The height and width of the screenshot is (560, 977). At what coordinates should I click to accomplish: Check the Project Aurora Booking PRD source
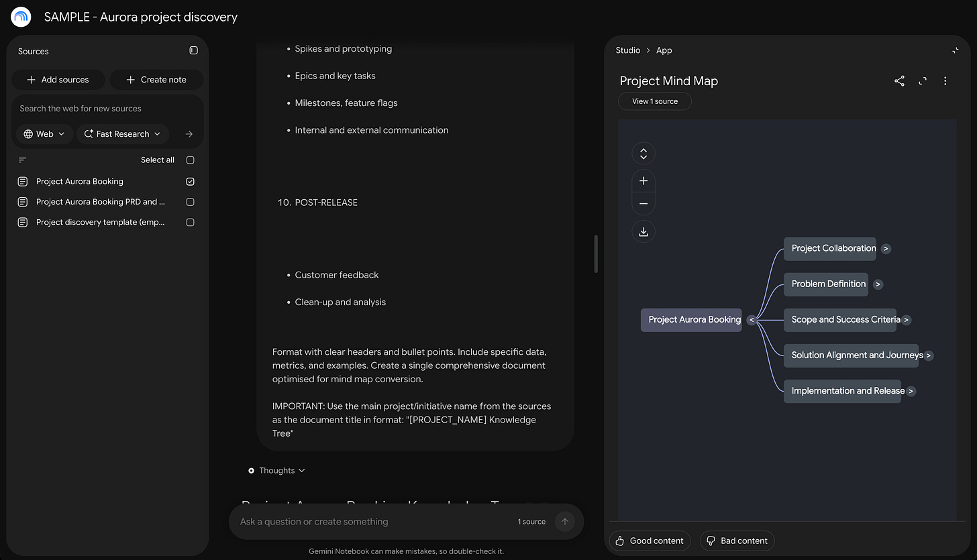191,202
